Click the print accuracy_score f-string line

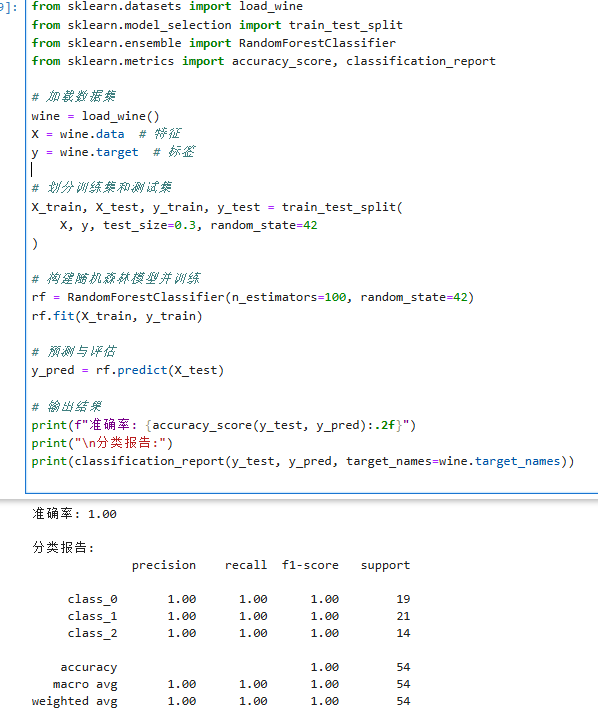224,425
